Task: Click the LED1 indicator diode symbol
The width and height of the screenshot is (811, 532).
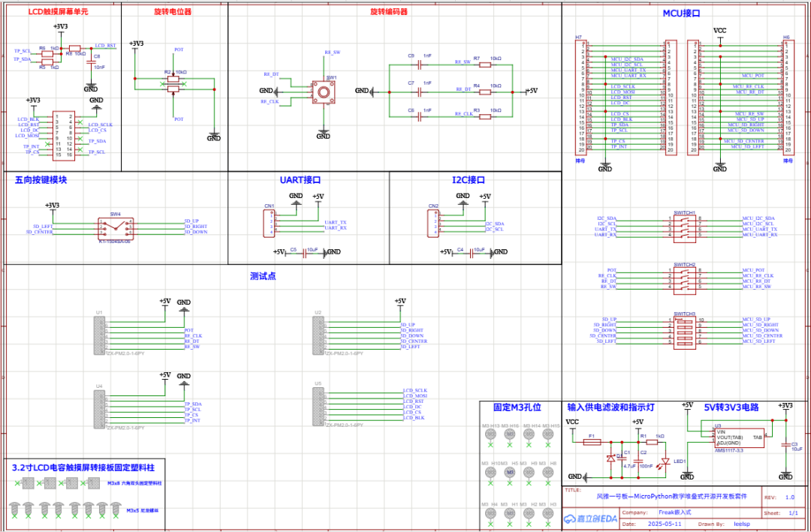Action: (664, 462)
